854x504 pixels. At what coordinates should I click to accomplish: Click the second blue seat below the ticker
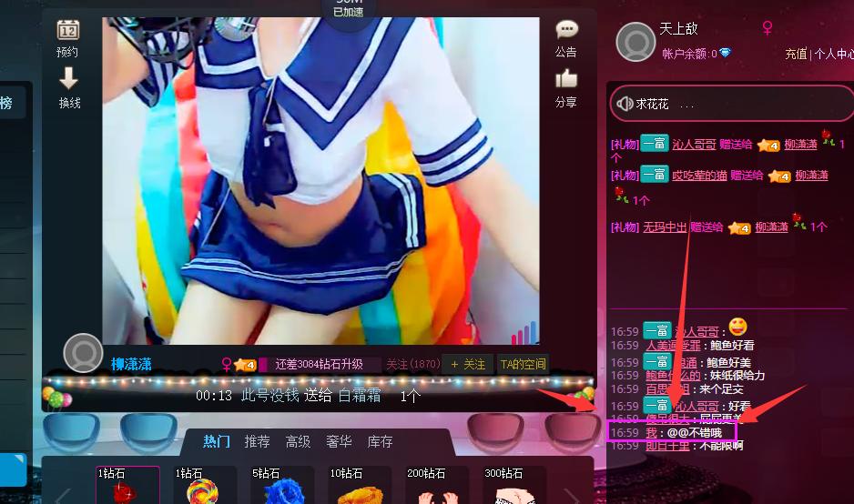click(148, 433)
